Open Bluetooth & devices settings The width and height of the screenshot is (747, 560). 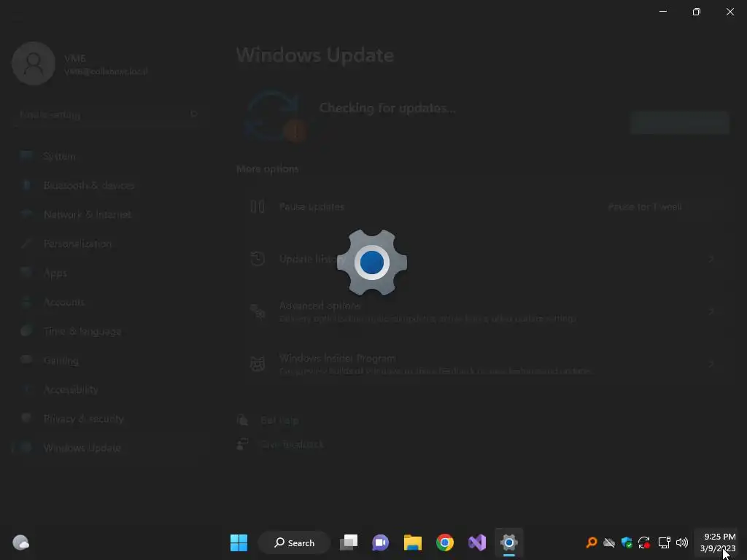click(109, 185)
